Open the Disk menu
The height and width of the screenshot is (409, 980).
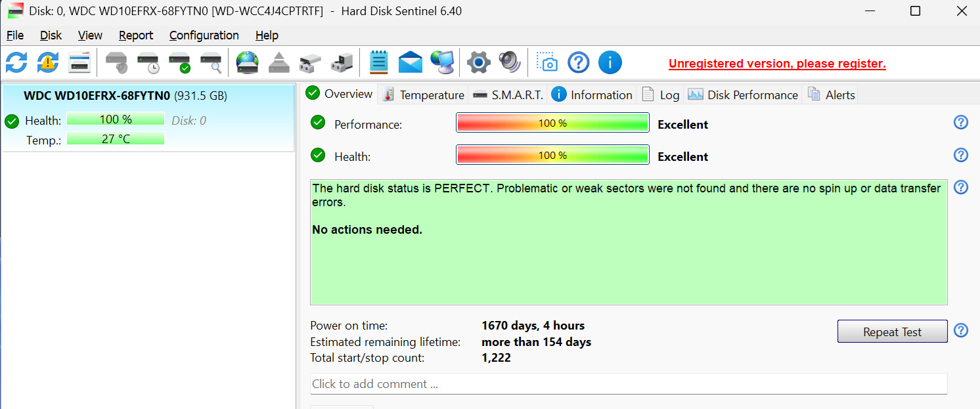(x=51, y=35)
